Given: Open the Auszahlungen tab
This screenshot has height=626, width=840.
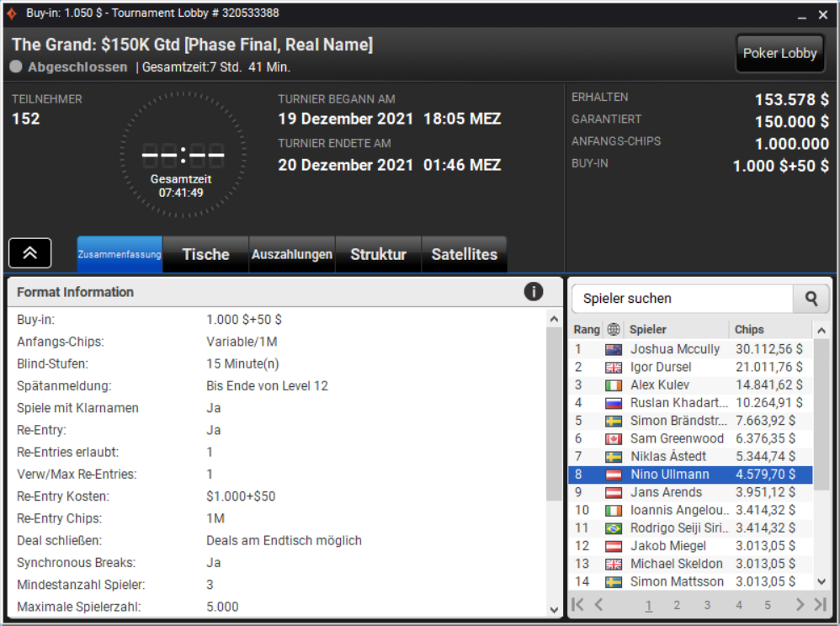Looking at the screenshot, I should [292, 254].
